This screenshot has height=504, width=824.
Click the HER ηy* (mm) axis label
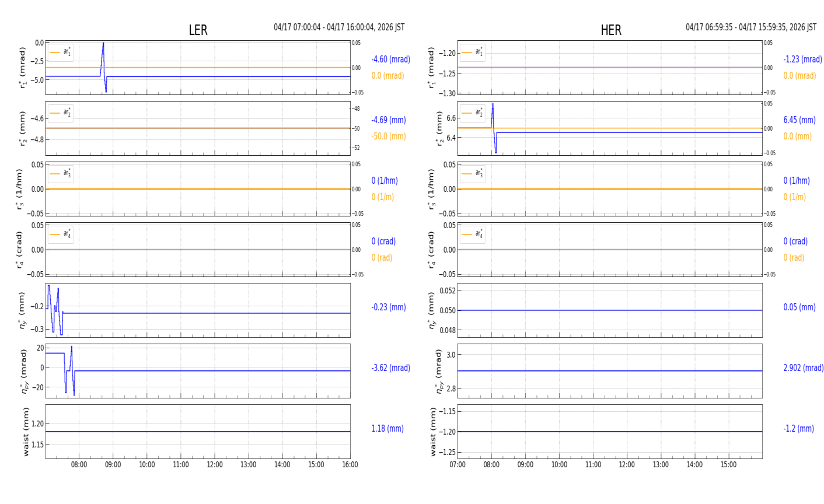click(431, 310)
